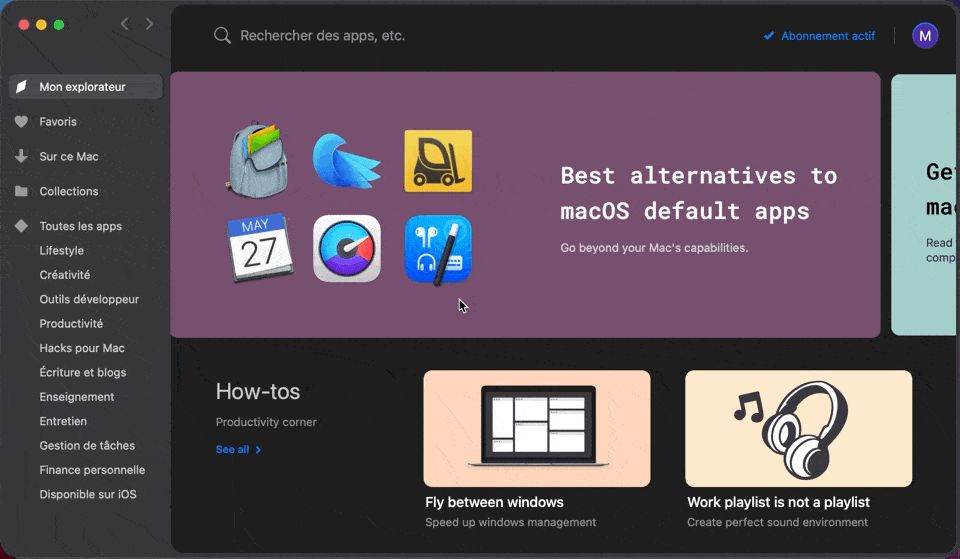Viewport: 960px width, 559px height.
Task: Select Écriture et blogs category
Action: 83,372
